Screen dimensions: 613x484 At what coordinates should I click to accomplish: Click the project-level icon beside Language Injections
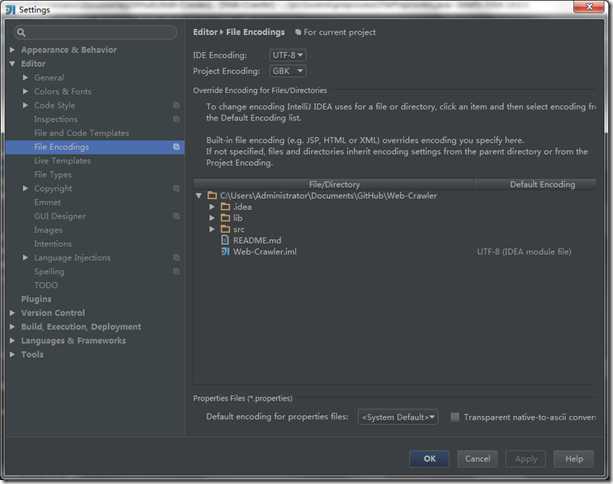[x=176, y=258]
